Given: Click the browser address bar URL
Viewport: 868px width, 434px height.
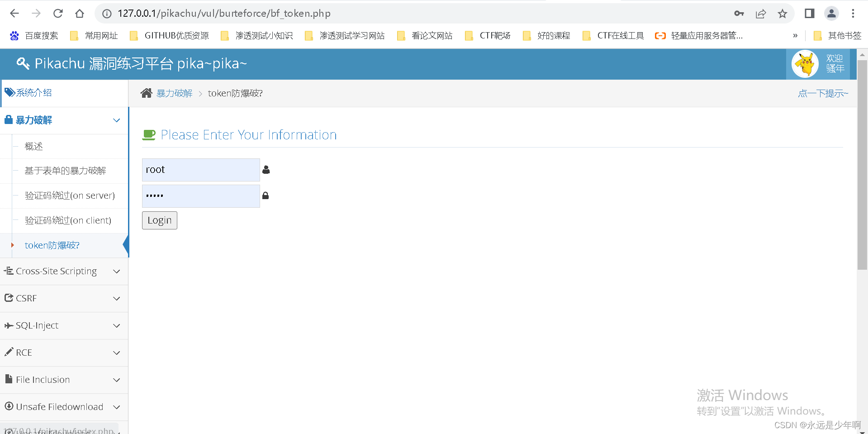Looking at the screenshot, I should (224, 14).
